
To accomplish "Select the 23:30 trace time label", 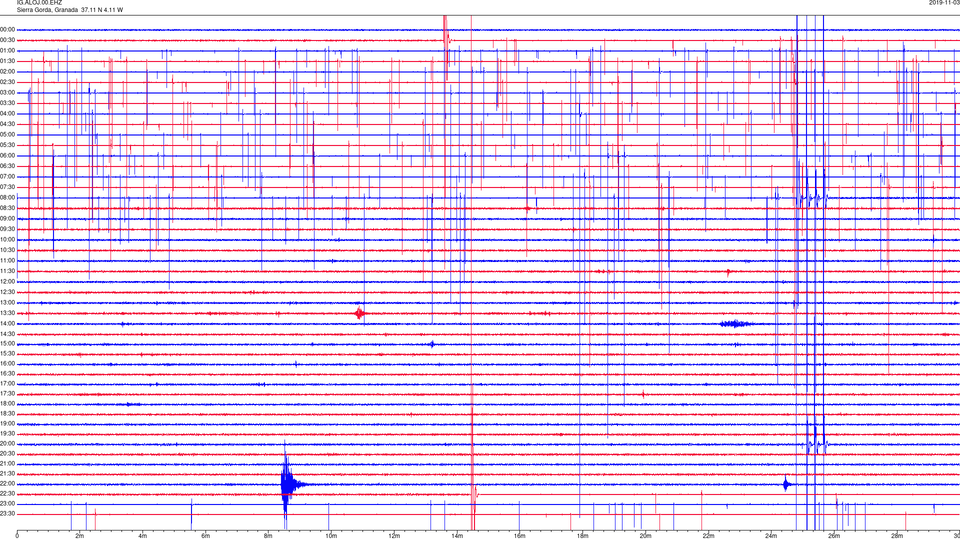I will 8,514.
